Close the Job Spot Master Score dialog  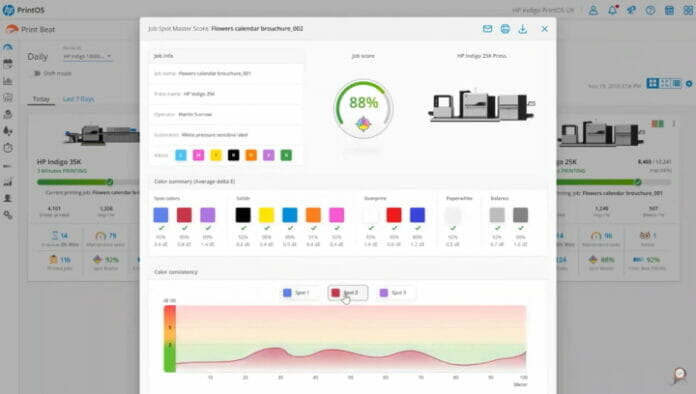(x=545, y=29)
